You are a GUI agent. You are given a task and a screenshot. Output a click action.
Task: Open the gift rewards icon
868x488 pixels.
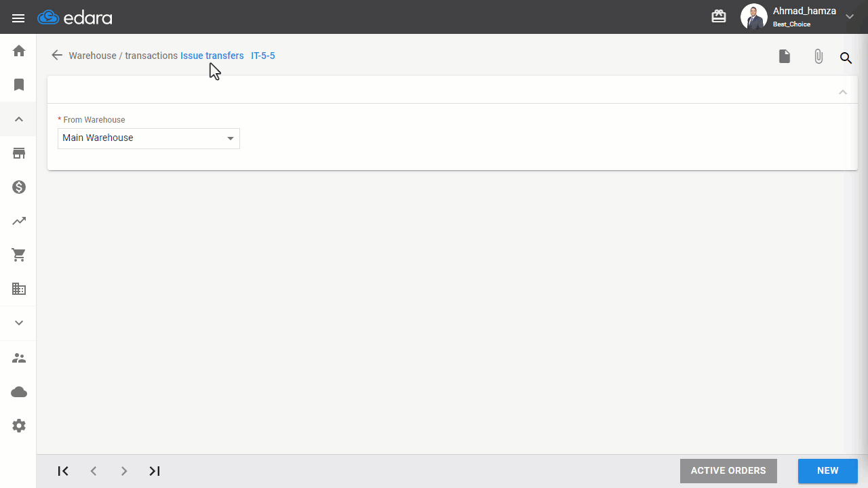point(719,16)
